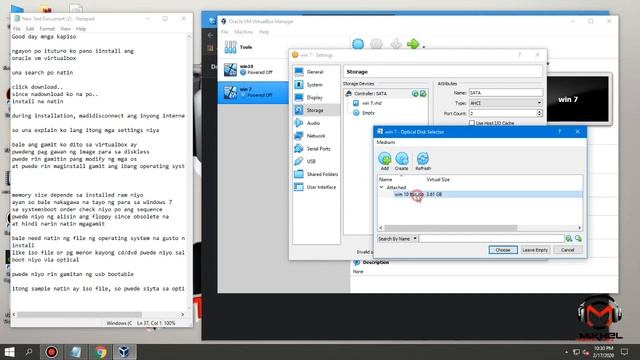
Task: Click the green Start arrow toolbar icon
Action: click(413, 44)
